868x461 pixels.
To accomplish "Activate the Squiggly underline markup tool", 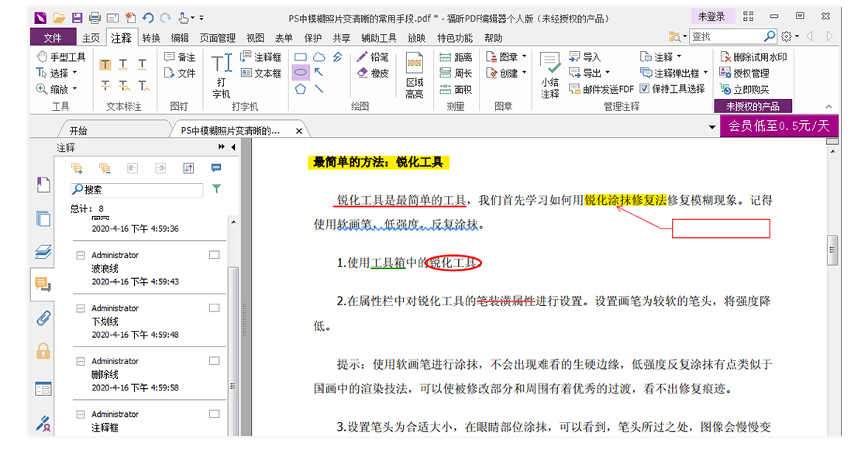I will tap(123, 65).
